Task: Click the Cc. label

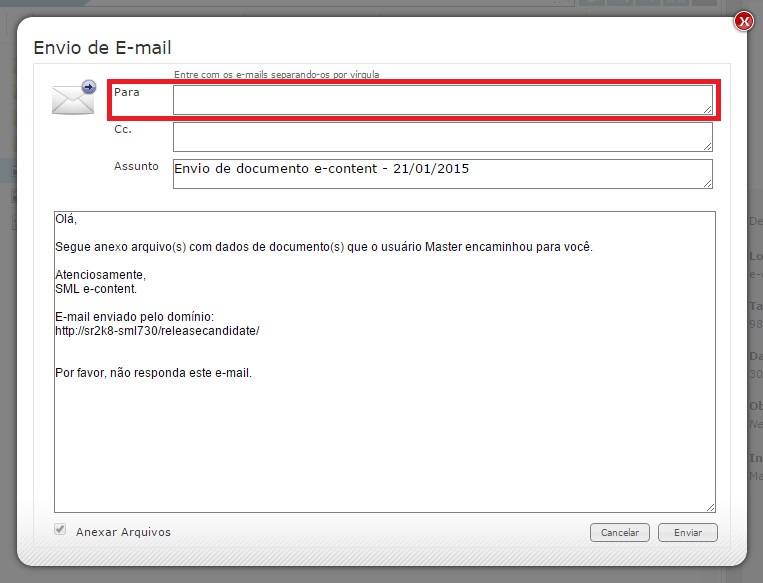Action: click(x=123, y=129)
